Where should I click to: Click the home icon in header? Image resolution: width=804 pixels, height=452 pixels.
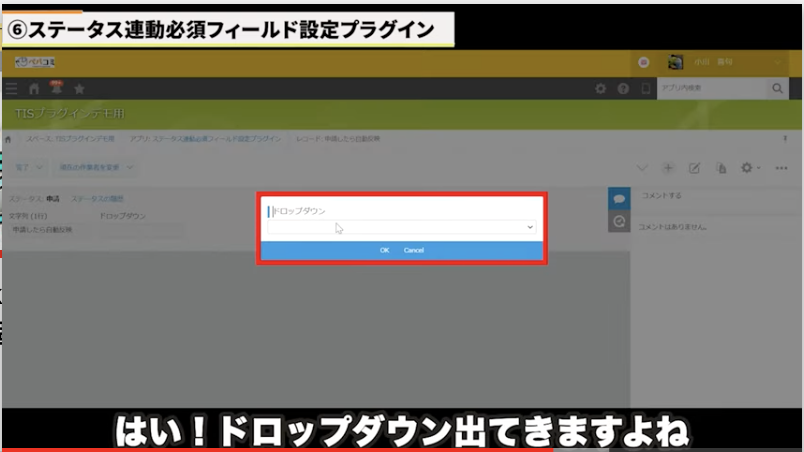click(x=33, y=89)
